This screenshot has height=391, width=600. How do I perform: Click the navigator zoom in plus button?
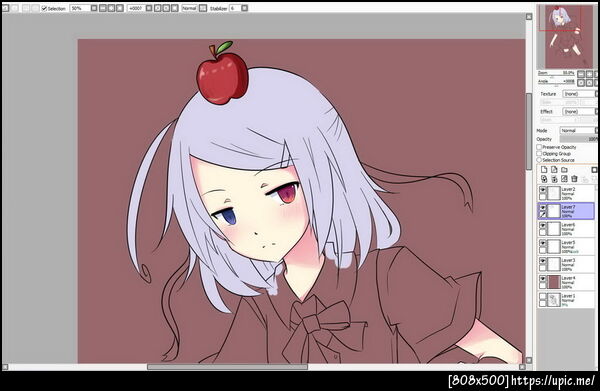click(589, 74)
